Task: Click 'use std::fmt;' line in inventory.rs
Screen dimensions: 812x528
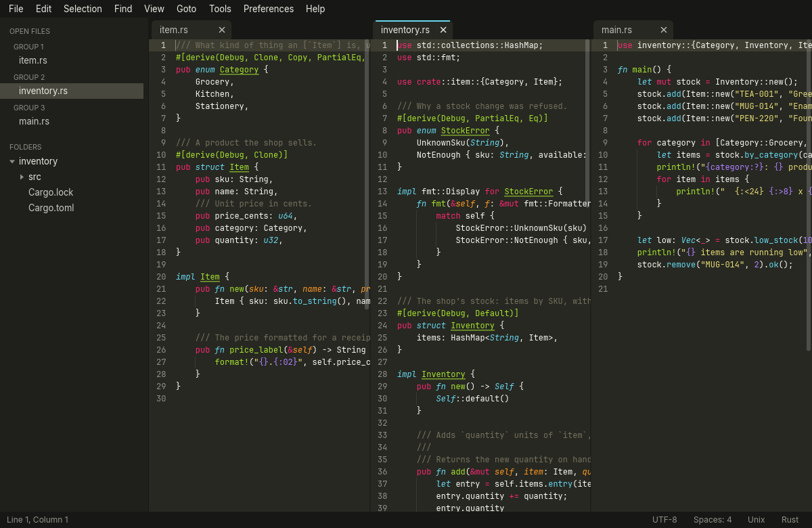Action: [x=429, y=58]
